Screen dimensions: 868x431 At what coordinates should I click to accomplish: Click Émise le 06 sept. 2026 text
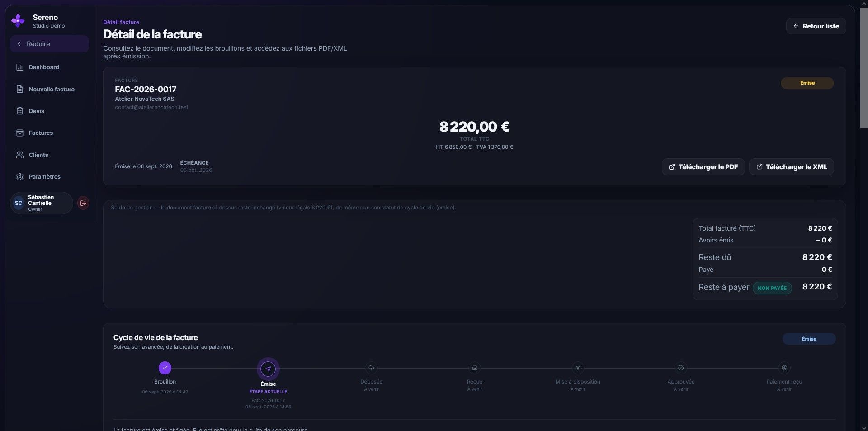(143, 166)
